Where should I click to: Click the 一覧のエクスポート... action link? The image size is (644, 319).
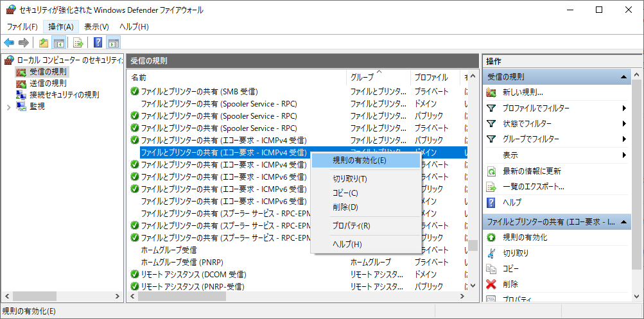[534, 187]
